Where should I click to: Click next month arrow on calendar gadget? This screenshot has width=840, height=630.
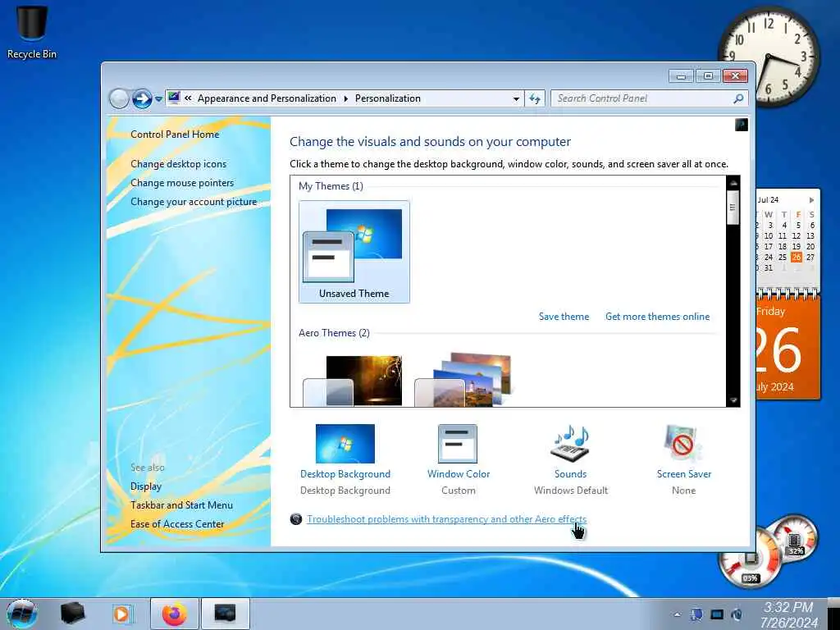[811, 200]
